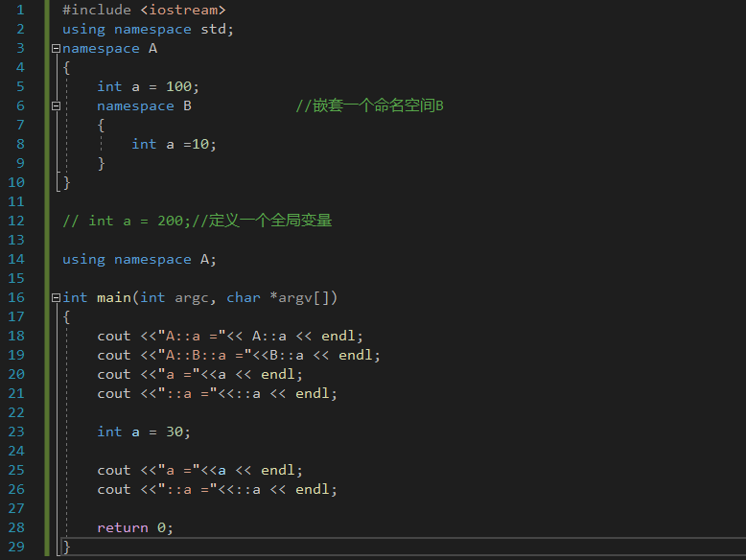Click the "A::B::a =" string literal

[204, 356]
